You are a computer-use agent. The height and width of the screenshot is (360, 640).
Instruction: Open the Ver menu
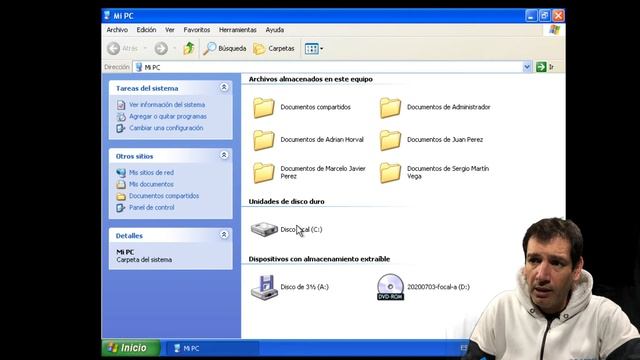tap(170, 30)
